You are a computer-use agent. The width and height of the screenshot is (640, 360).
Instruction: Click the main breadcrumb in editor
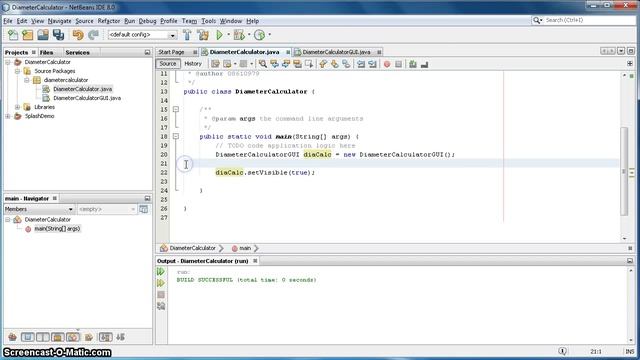[x=244, y=248]
